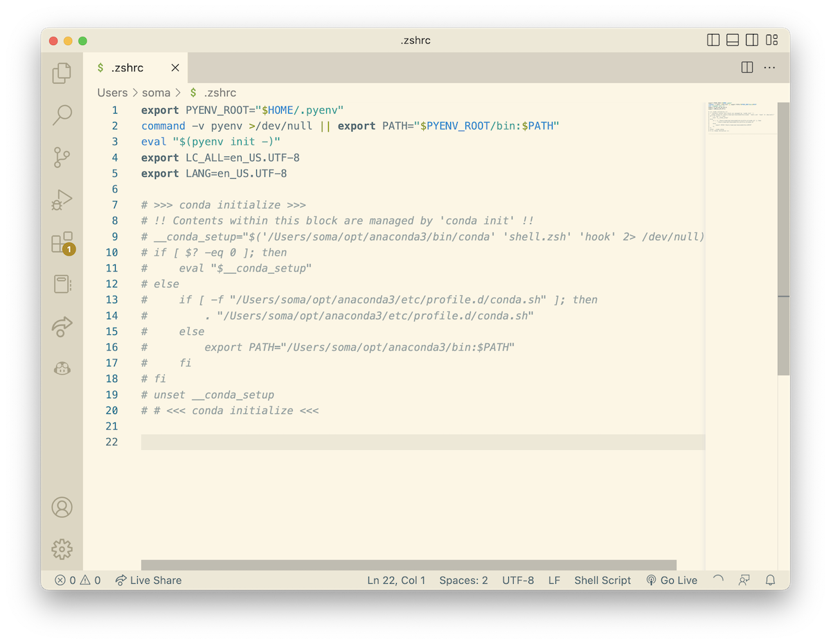This screenshot has width=831, height=644.
Task: Open editor More Actions ellipsis
Action: coord(769,68)
